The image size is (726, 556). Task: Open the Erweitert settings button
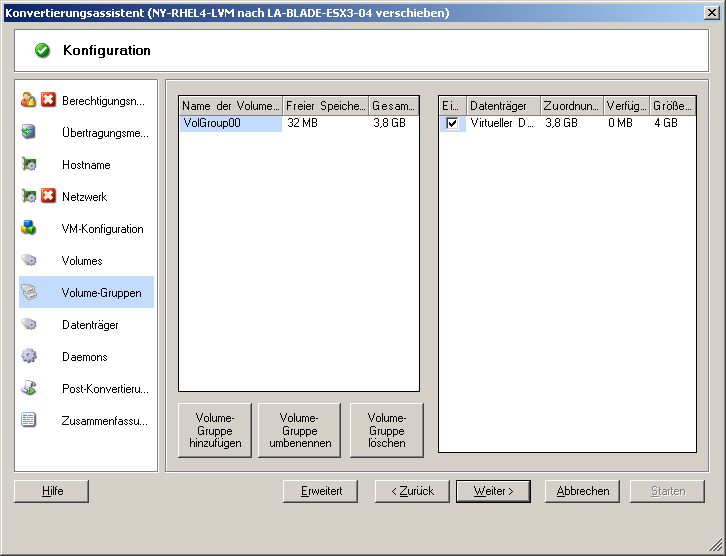tap(321, 491)
